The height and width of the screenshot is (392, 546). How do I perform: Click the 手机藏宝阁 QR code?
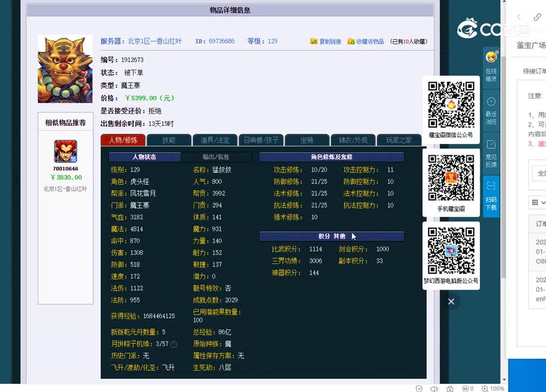(x=451, y=177)
